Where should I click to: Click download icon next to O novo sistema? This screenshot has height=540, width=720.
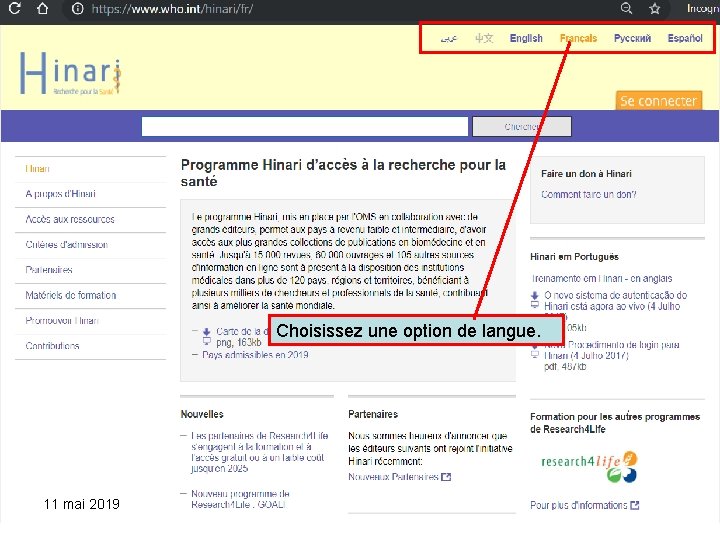point(534,295)
